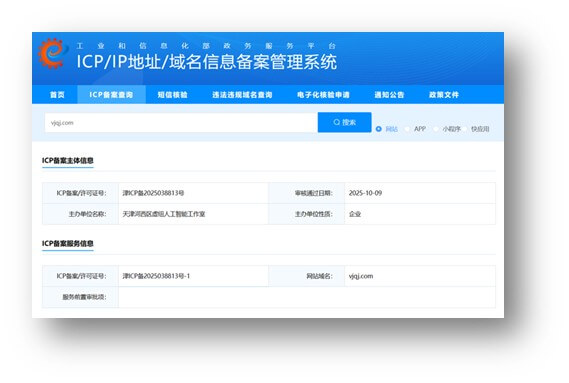The height and width of the screenshot is (383, 569).
Task: Click the 工业和信息化部政务服务平台 subtitle
Action: 206,46
